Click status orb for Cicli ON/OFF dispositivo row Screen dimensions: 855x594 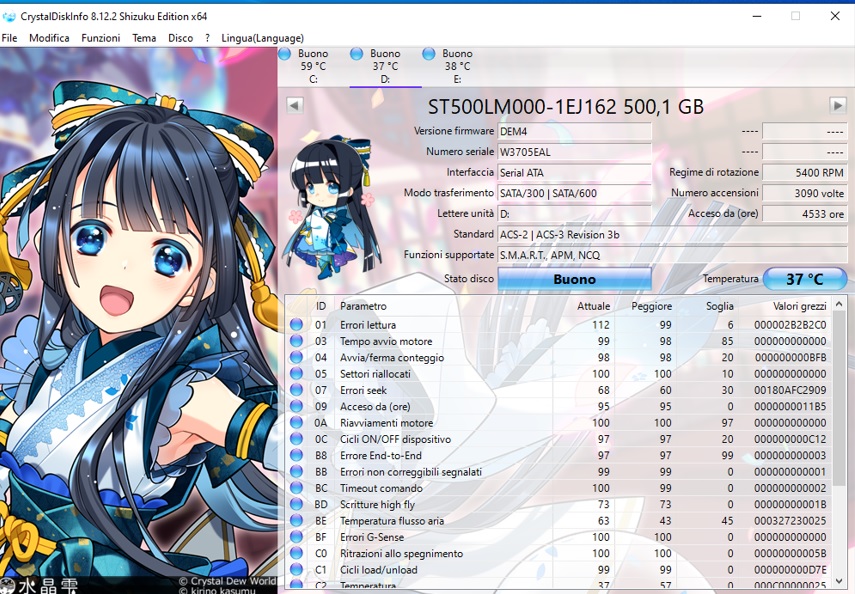click(x=296, y=439)
